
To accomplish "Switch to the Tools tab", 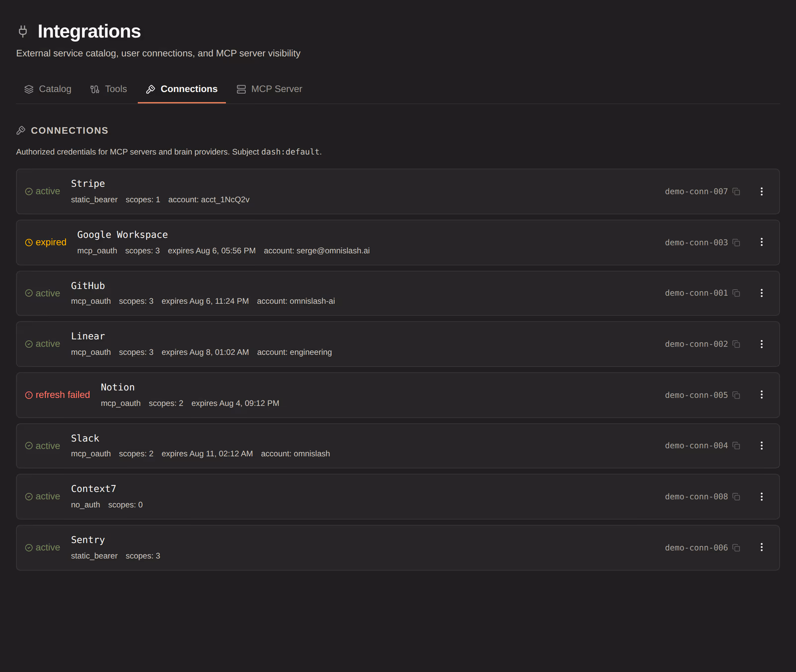I will [108, 89].
